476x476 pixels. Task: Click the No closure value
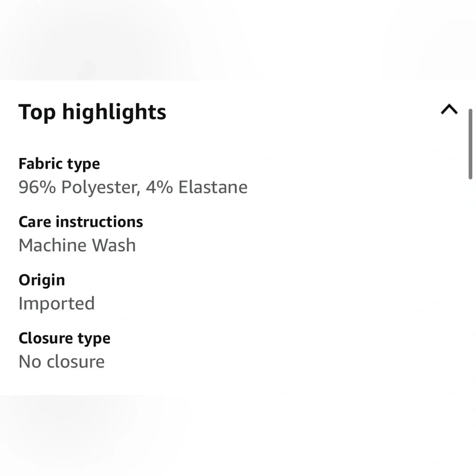pyautogui.click(x=61, y=361)
